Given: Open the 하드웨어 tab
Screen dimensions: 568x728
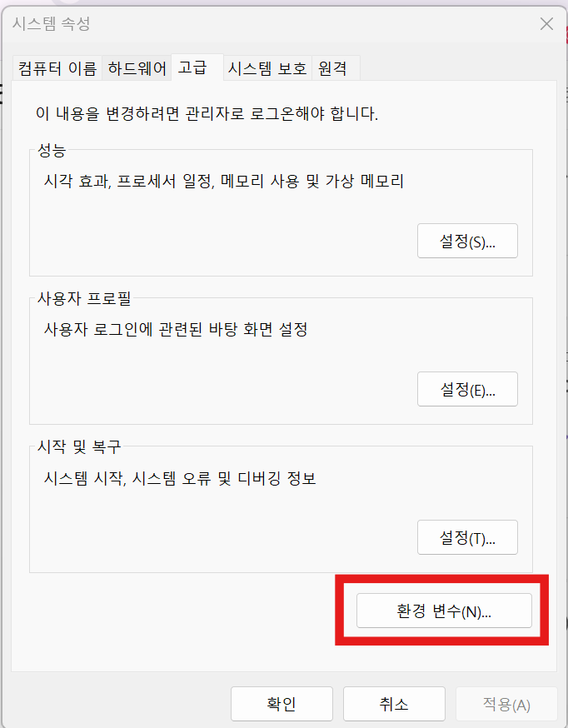Looking at the screenshot, I should 137,68.
